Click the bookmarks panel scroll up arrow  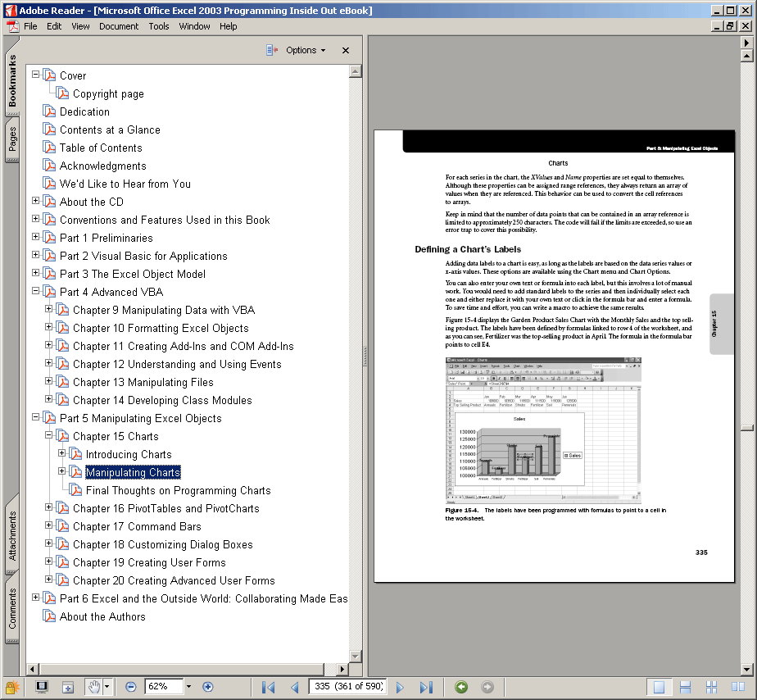(356, 71)
